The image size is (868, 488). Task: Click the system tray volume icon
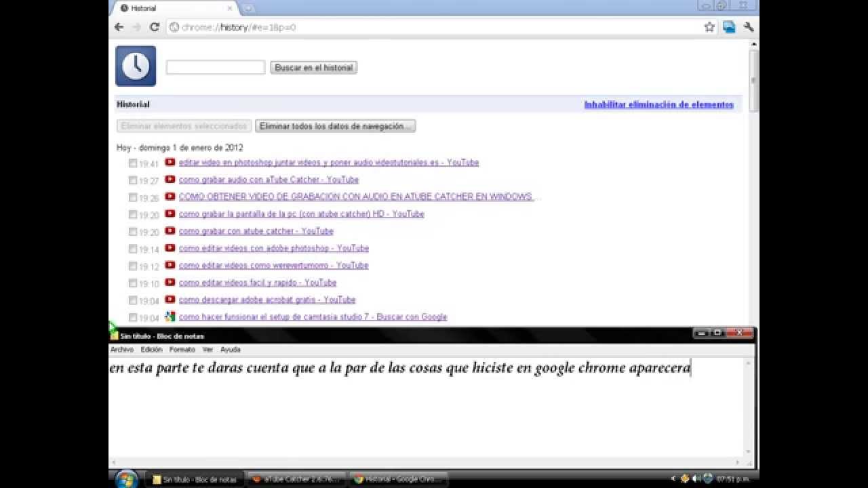click(696, 479)
